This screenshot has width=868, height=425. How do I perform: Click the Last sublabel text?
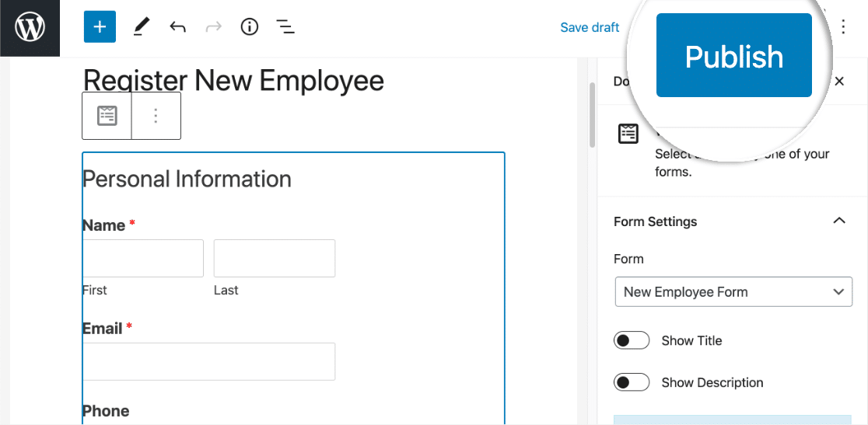click(x=226, y=290)
